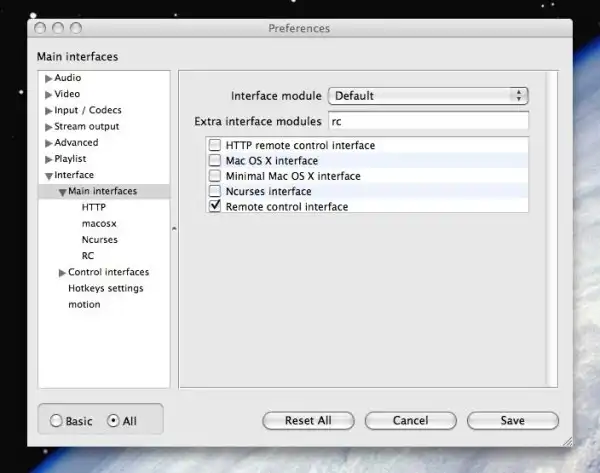Focus the Extra interface modules field
Viewport: 600px width, 473px height.
pyautogui.click(x=428, y=121)
